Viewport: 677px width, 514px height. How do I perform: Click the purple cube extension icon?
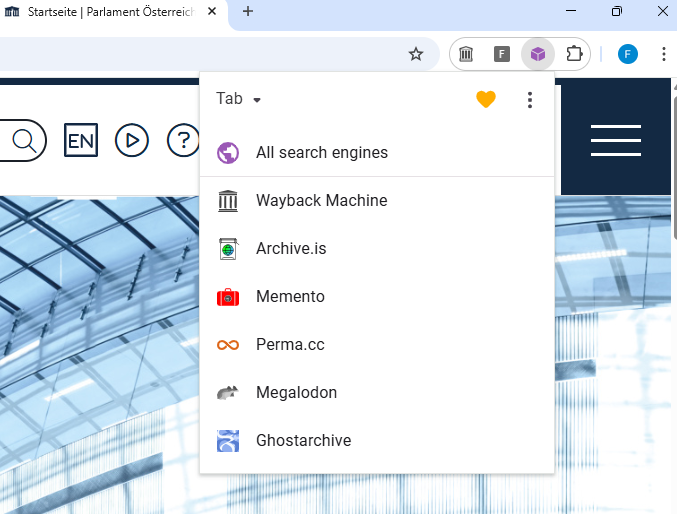tap(538, 54)
